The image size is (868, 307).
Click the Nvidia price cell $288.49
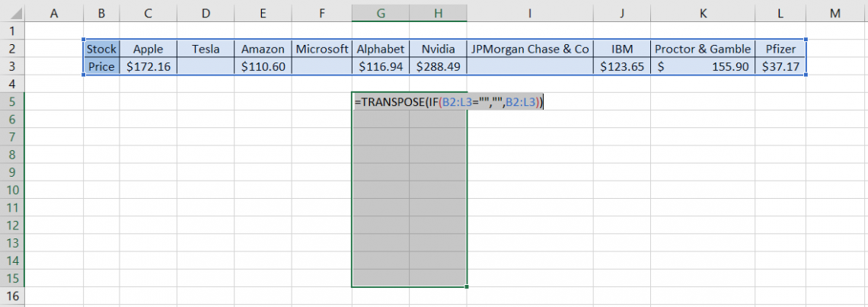(438, 66)
